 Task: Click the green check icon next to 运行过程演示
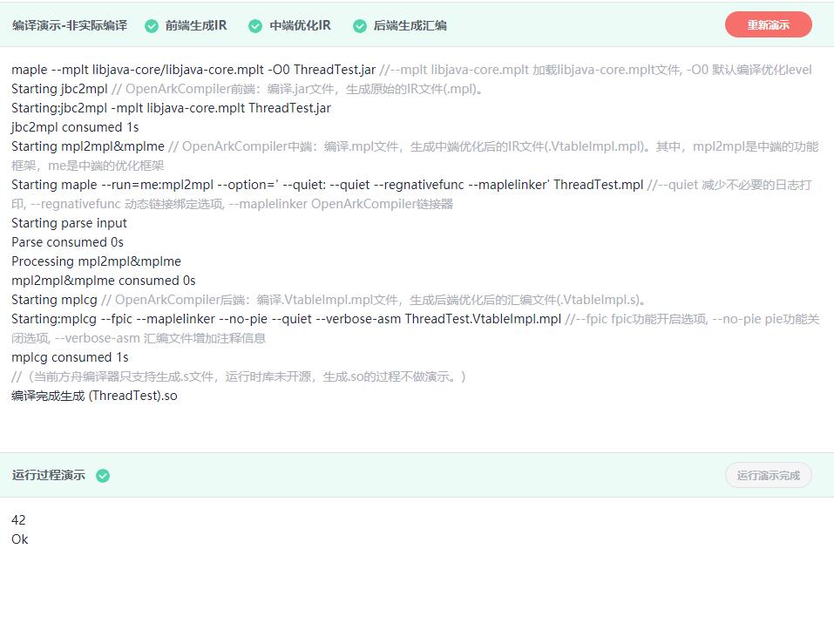click(103, 476)
